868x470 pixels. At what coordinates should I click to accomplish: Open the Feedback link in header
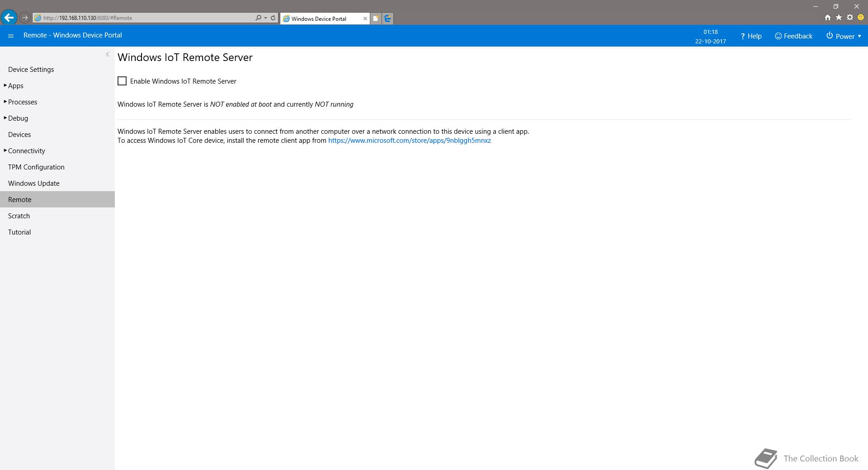[793, 36]
